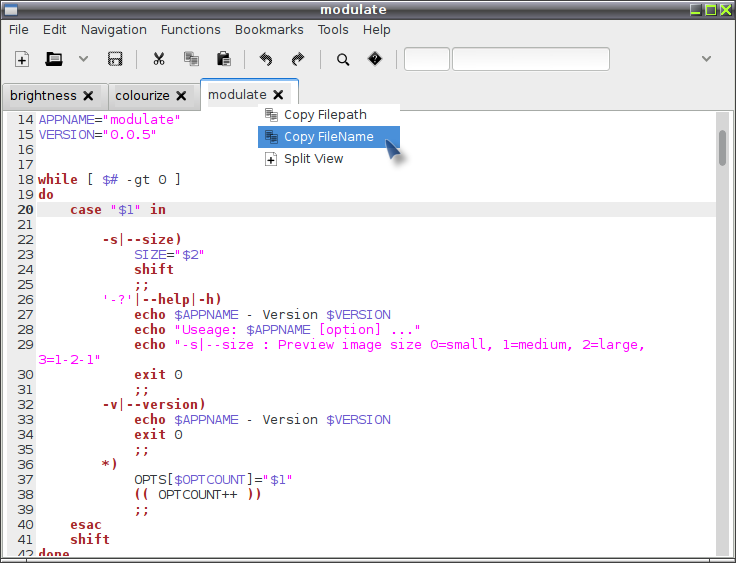736x563 pixels.
Task: Click the Save file toolbar icon
Action: 115,59
